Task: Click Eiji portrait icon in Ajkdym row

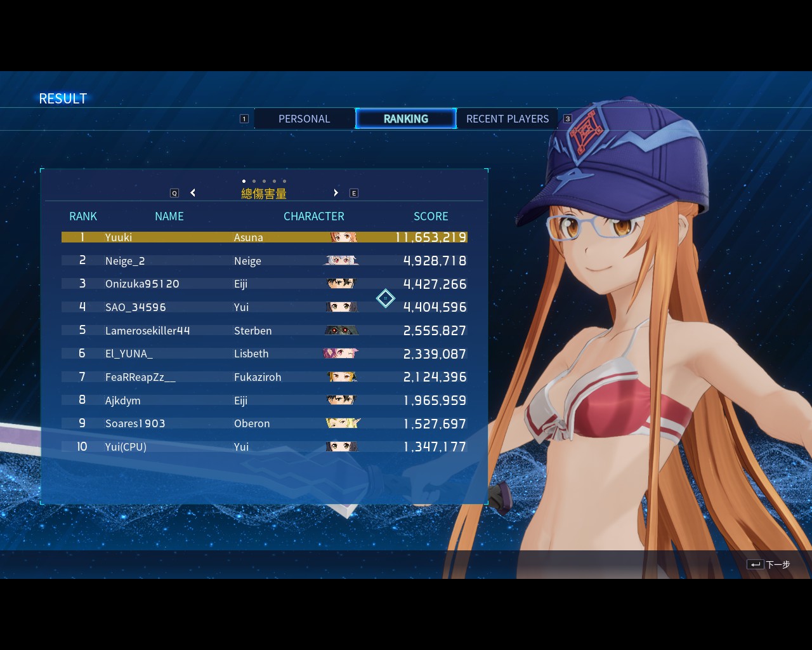Action: click(x=341, y=400)
